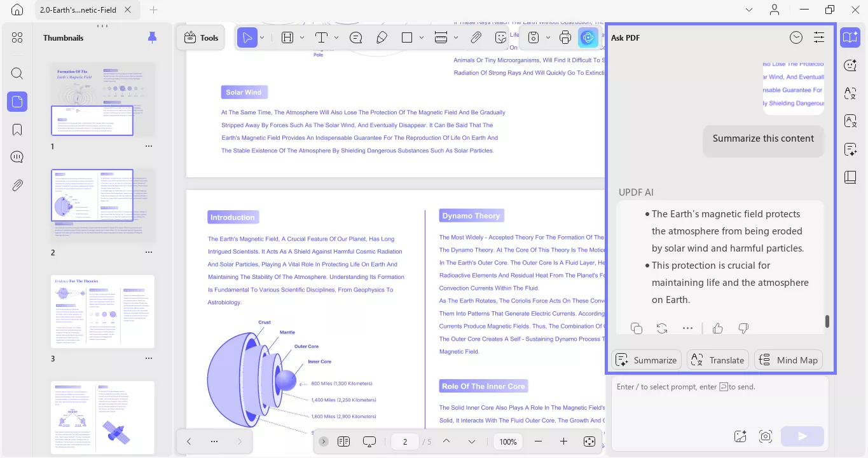This screenshot has width=868, height=458.
Task: Toggle the UPDF AI assistant button
Action: (588, 38)
